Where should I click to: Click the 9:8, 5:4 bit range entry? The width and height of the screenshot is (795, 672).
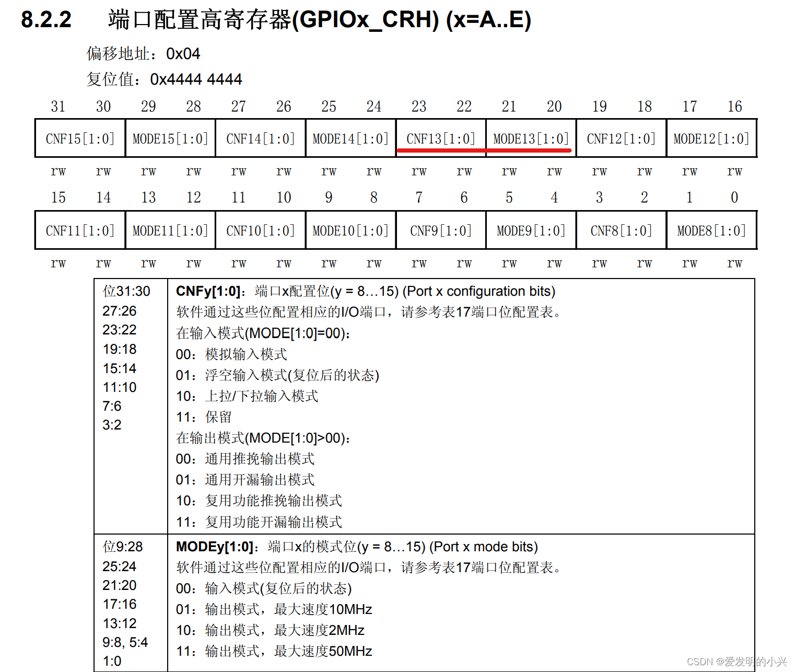(125, 642)
